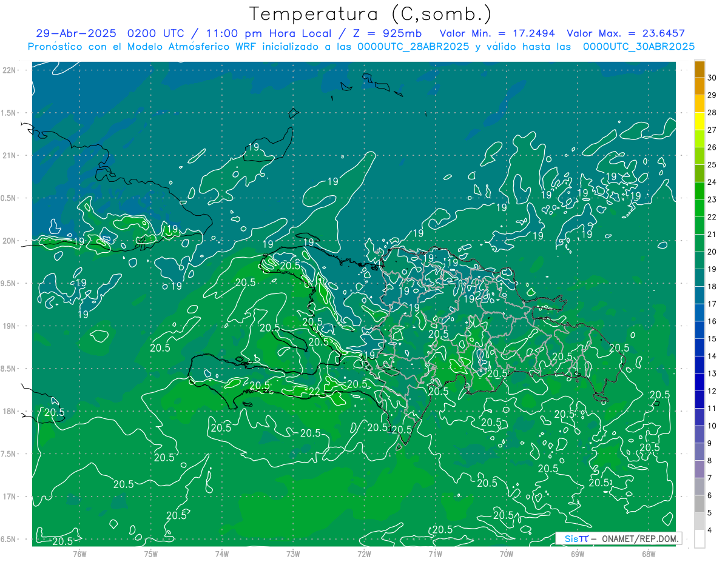Click the '75W' longitude axis label
728x562 pixels.
pyautogui.click(x=150, y=554)
